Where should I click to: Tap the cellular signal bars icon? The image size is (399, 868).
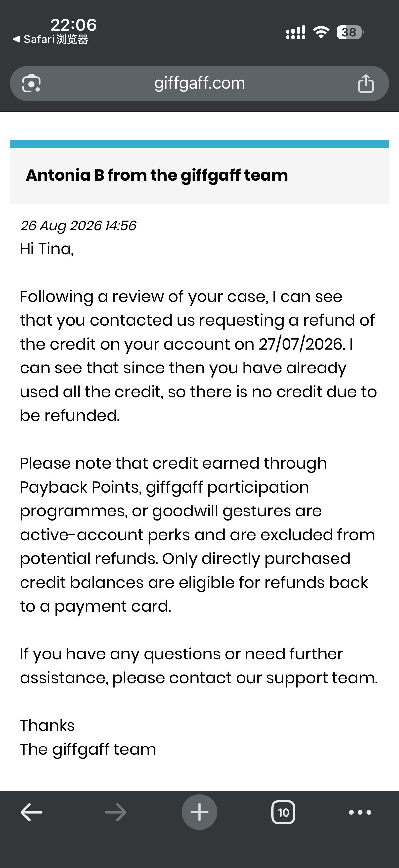point(296,32)
